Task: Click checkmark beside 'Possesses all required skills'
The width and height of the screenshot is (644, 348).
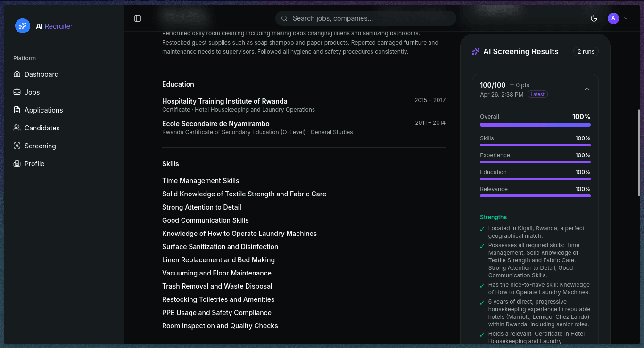Action: pyautogui.click(x=482, y=246)
